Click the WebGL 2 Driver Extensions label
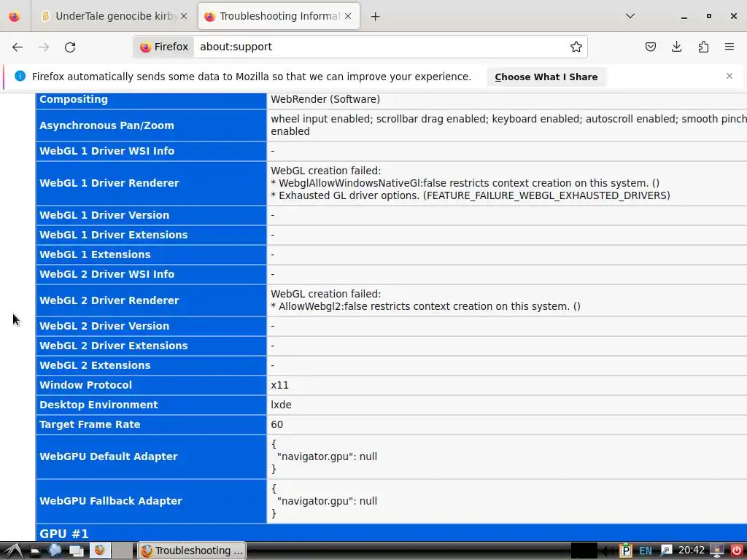The width and height of the screenshot is (747, 560). (113, 346)
